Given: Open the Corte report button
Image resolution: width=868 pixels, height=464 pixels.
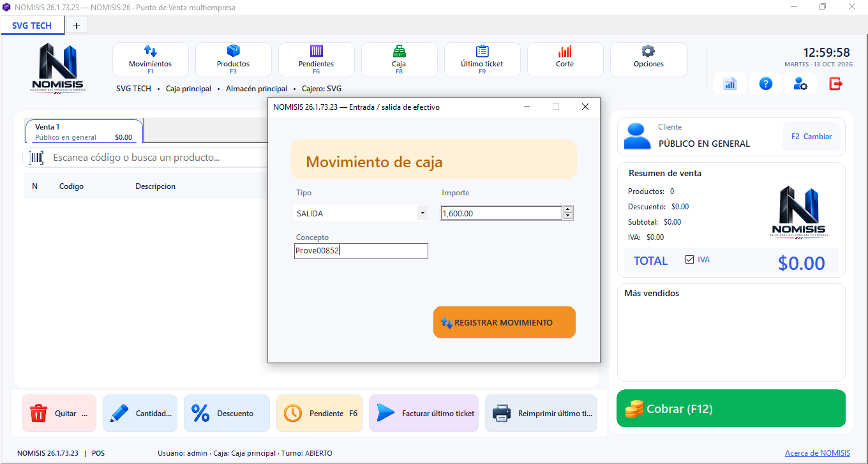Looking at the screenshot, I should [565, 59].
